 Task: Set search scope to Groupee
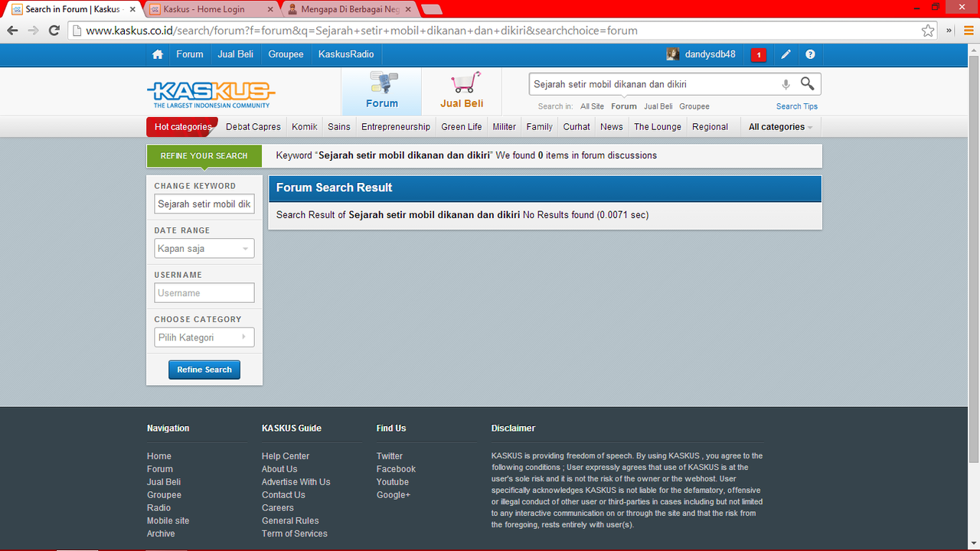694,106
